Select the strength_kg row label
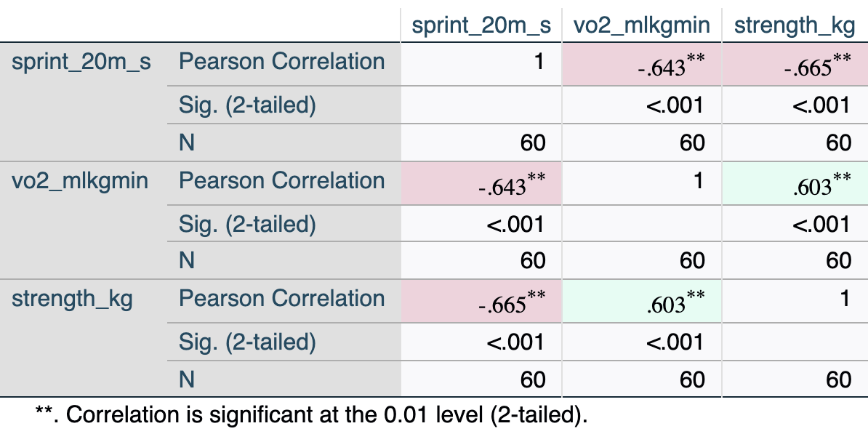This screenshot has width=868, height=434. click(x=72, y=299)
